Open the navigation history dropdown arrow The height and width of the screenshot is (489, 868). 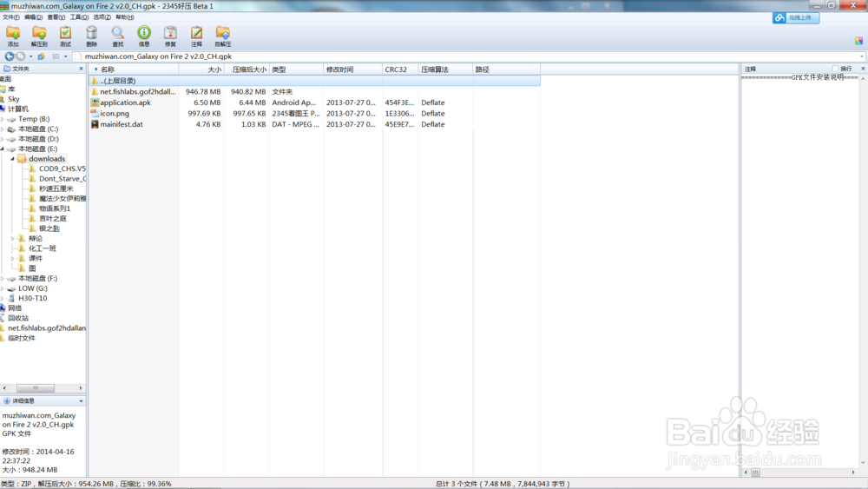click(x=30, y=56)
